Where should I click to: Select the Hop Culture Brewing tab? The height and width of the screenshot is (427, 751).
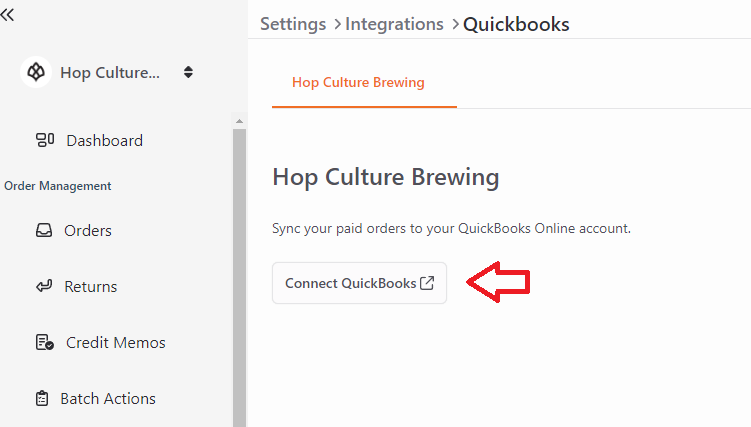click(358, 82)
